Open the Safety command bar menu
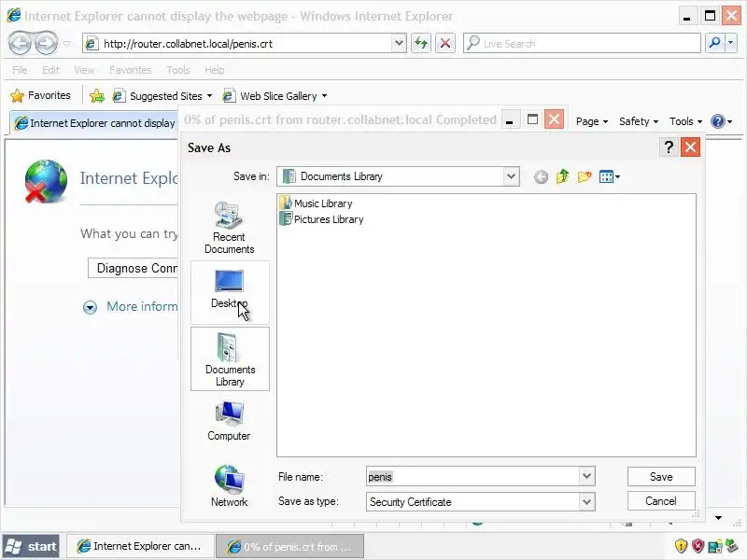 pos(639,121)
